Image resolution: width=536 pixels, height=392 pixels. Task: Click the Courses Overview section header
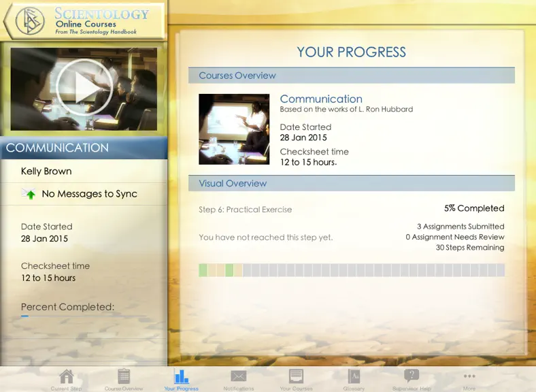click(x=352, y=76)
